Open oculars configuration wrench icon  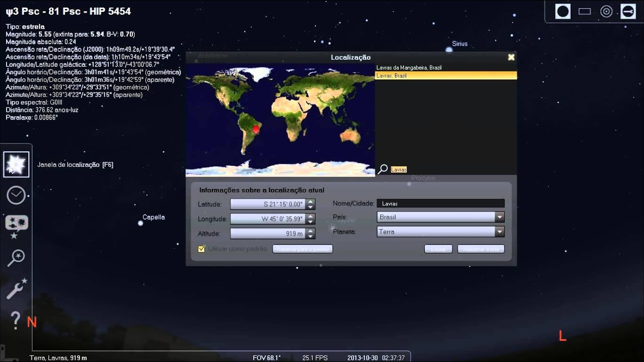tap(628, 12)
